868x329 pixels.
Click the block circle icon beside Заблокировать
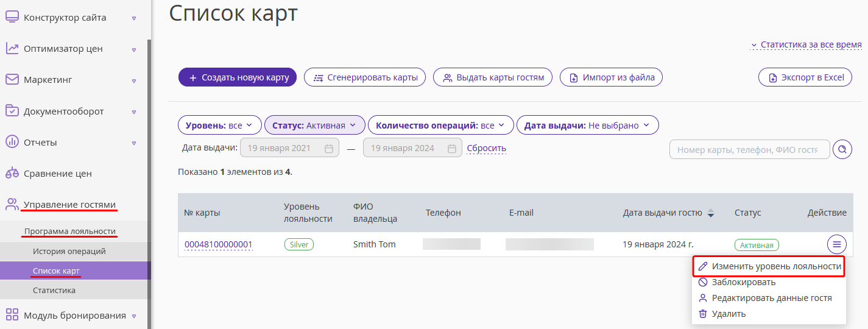703,282
